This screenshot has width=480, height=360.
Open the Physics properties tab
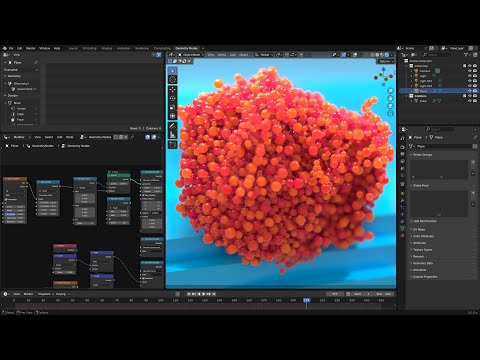(402, 214)
